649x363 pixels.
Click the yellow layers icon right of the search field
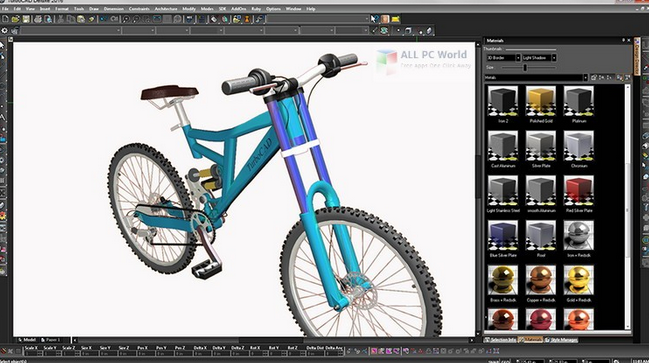click(396, 19)
